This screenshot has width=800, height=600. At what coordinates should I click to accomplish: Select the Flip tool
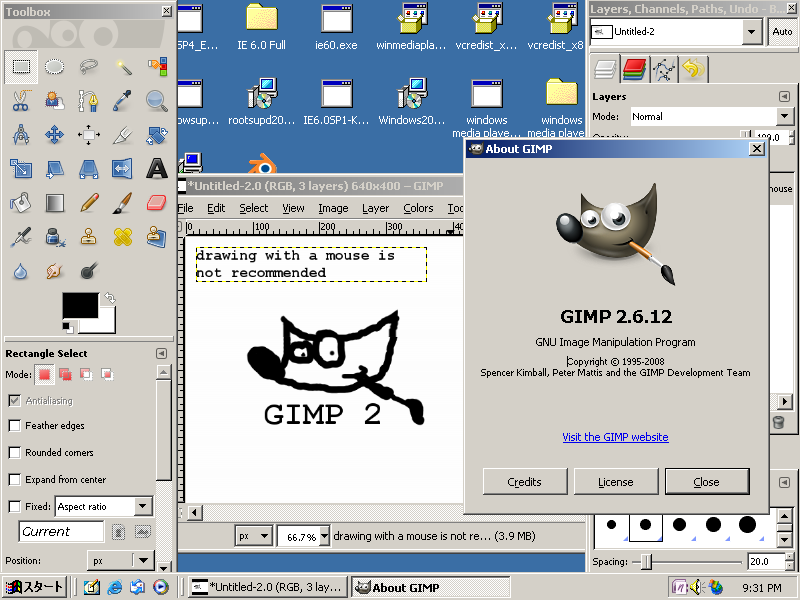pyautogui.click(x=123, y=169)
